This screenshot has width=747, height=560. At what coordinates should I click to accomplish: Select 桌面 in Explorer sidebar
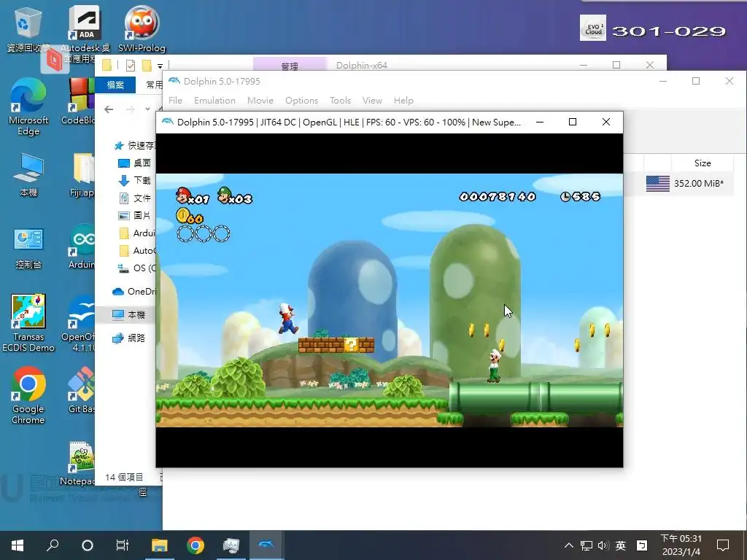(135, 163)
